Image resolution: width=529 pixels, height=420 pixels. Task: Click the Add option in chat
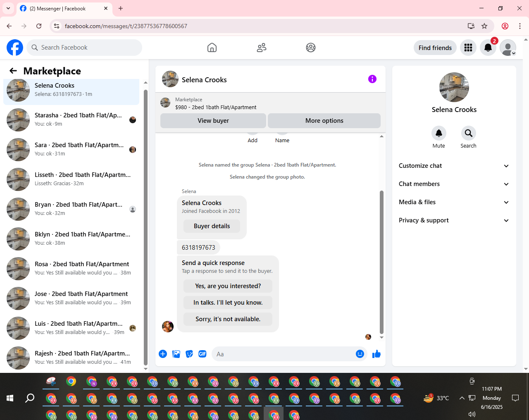(x=253, y=140)
